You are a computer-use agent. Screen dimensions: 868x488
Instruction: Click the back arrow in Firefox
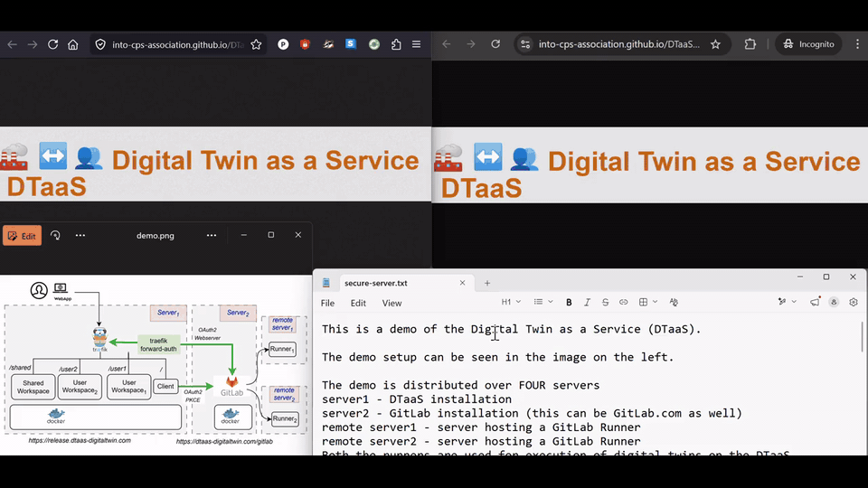click(x=12, y=44)
